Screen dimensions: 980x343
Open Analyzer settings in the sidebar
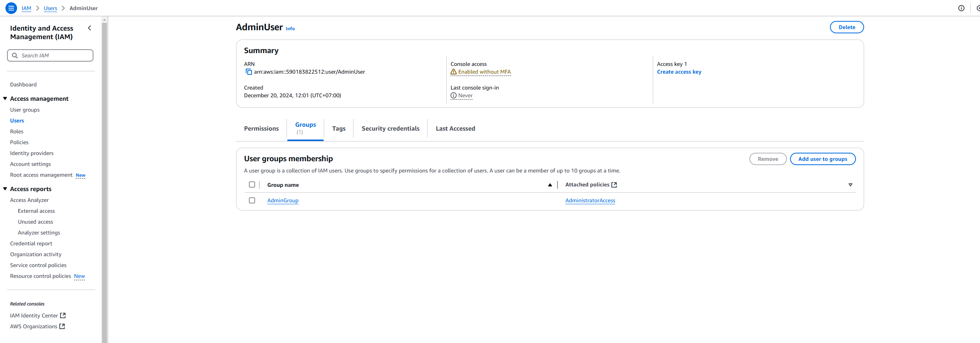click(39, 233)
